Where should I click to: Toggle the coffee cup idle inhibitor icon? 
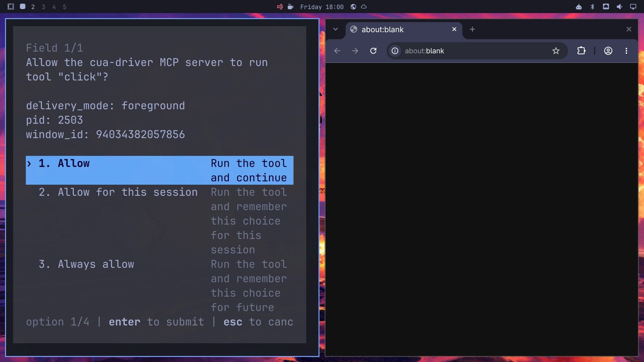point(290,7)
